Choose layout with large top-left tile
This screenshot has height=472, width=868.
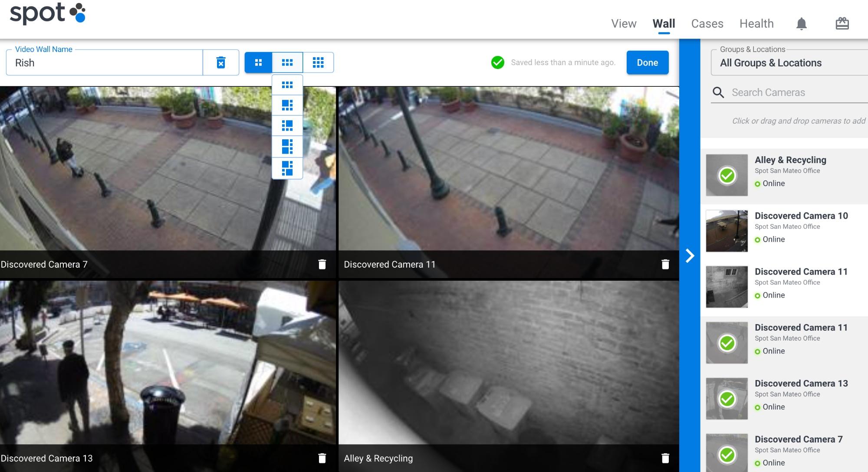tap(287, 105)
